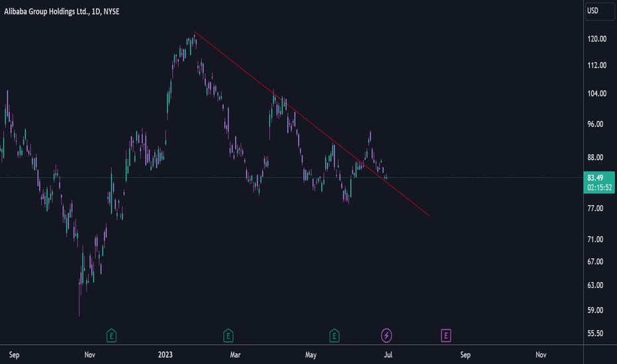Click the 77.00 price axis label

point(595,208)
